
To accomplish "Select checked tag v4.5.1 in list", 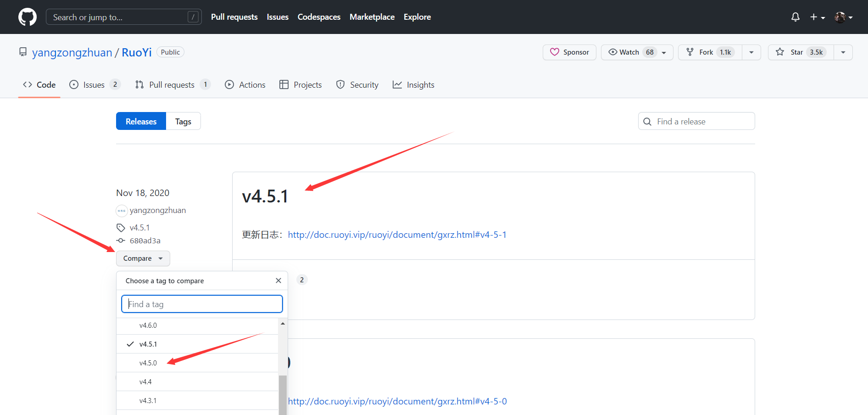I will pos(197,344).
